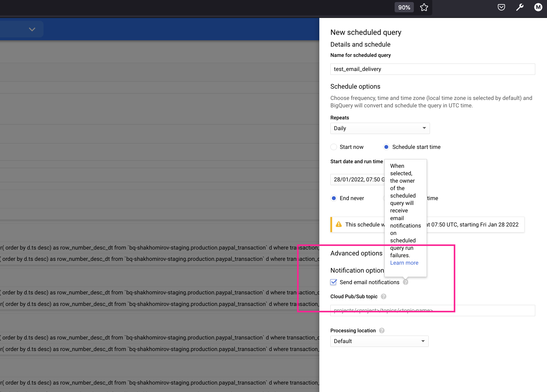Click the 90% zoom level indicator

404,7
